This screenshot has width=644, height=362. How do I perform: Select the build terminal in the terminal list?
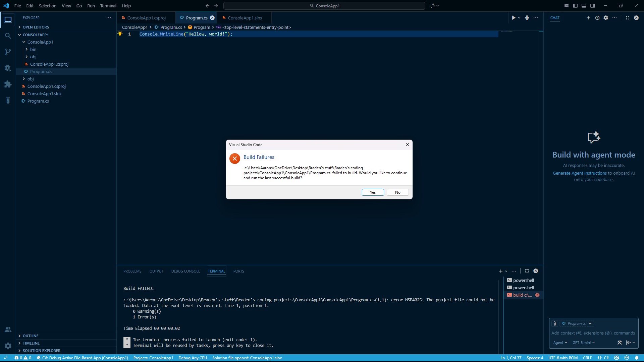tap(522, 295)
